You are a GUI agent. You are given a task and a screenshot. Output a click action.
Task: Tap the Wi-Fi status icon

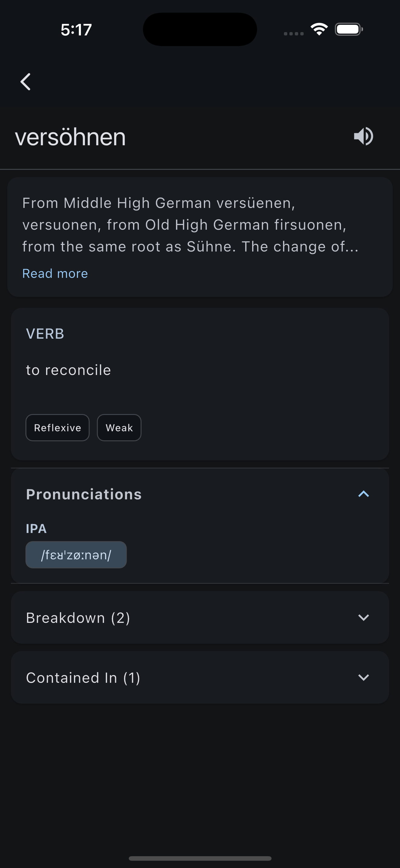pos(319,29)
